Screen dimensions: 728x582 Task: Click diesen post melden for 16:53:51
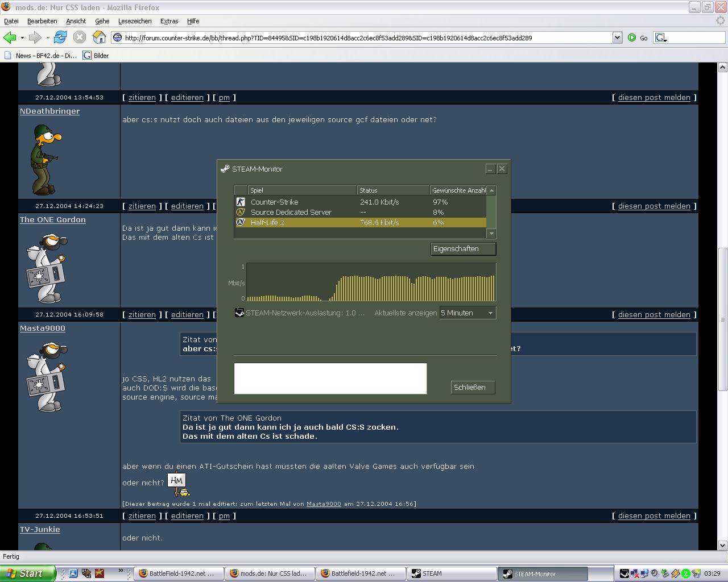pos(654,516)
